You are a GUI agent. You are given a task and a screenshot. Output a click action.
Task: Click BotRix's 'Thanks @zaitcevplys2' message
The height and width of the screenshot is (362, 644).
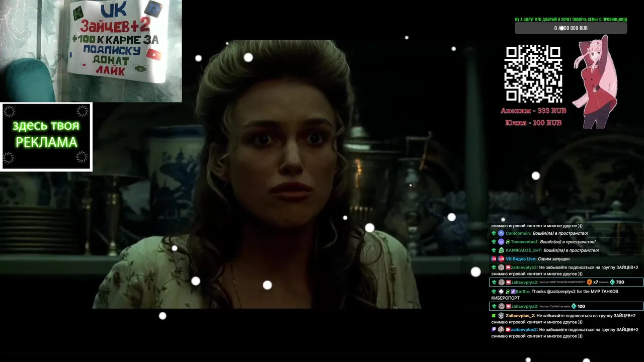pyautogui.click(x=554, y=295)
